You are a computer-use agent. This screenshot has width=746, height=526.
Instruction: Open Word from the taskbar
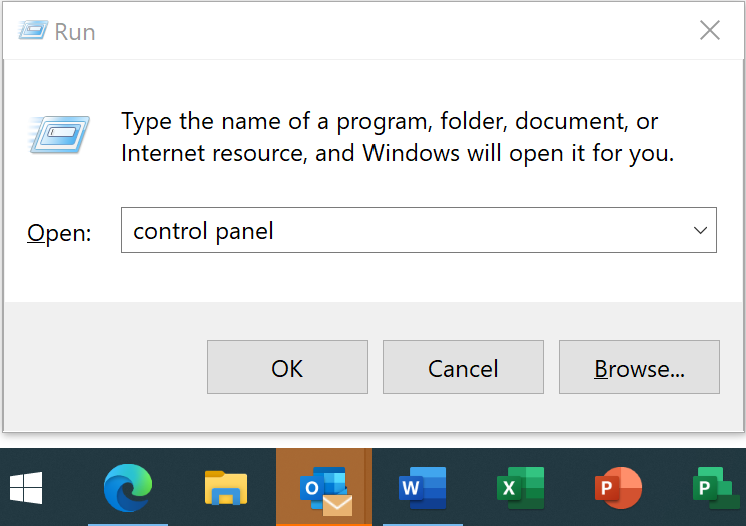(x=422, y=487)
